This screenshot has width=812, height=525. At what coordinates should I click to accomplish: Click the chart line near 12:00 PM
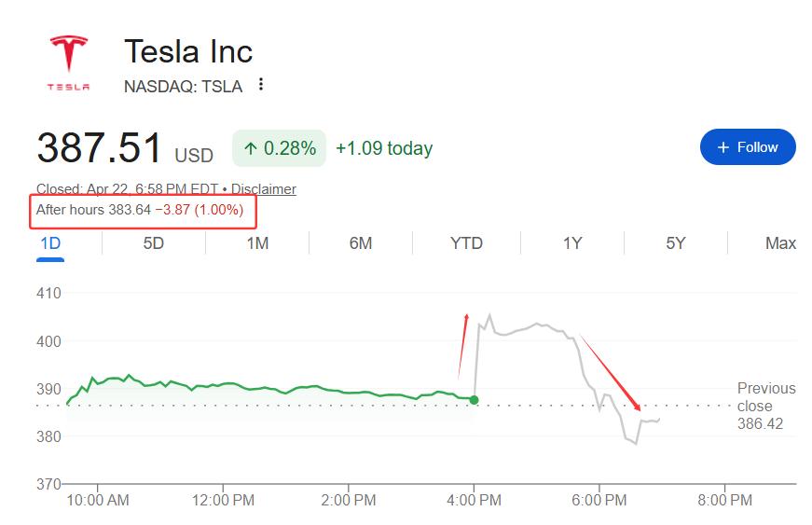[223, 383]
